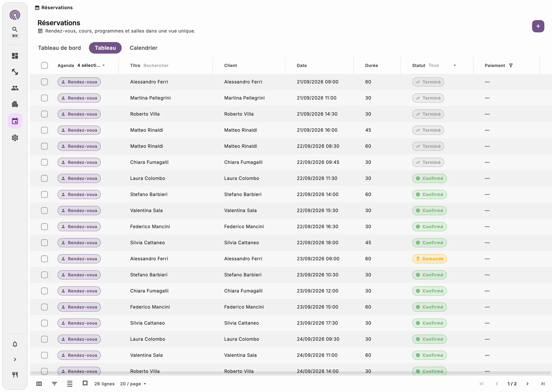
Task: Open the filter list icon in footer
Action: (54, 384)
